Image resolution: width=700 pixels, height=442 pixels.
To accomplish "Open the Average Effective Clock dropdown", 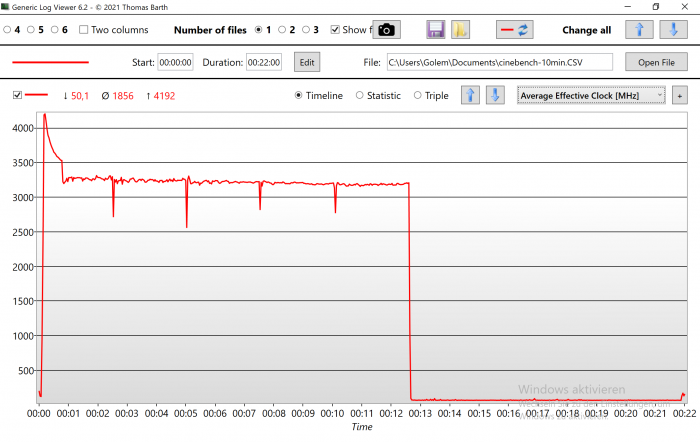I will (591, 96).
